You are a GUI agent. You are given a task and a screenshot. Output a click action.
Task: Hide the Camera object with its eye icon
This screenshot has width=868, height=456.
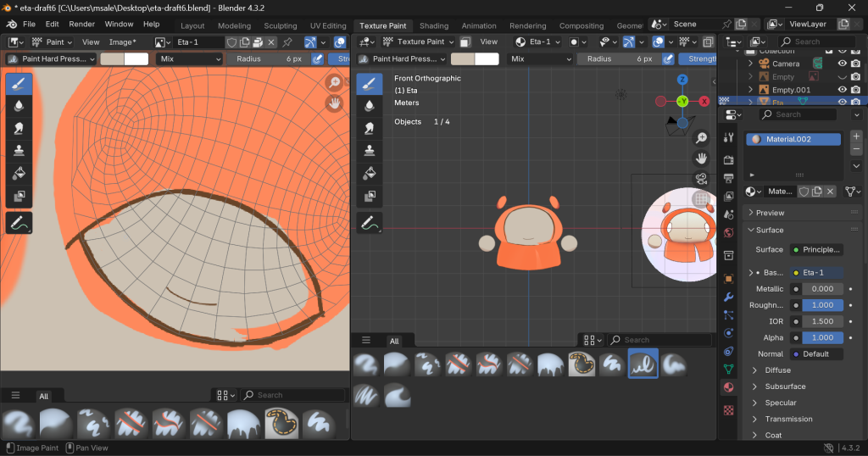click(x=842, y=64)
